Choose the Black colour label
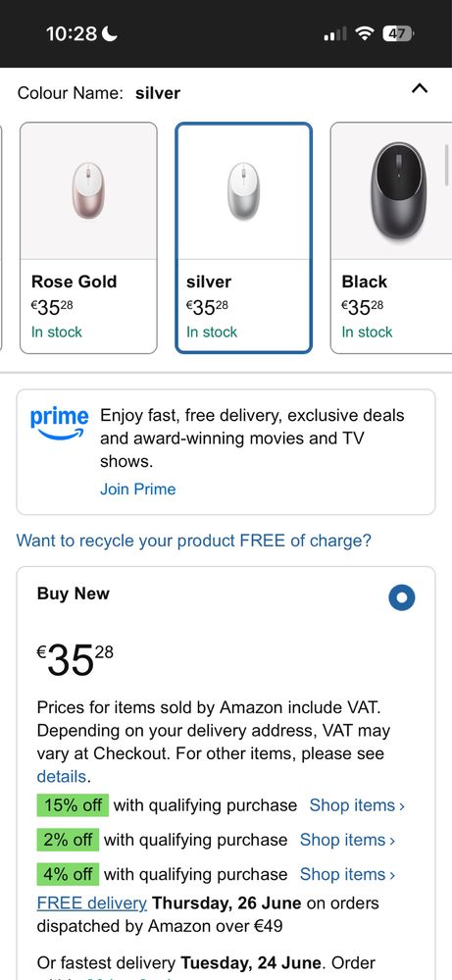452x980 pixels. 365,282
